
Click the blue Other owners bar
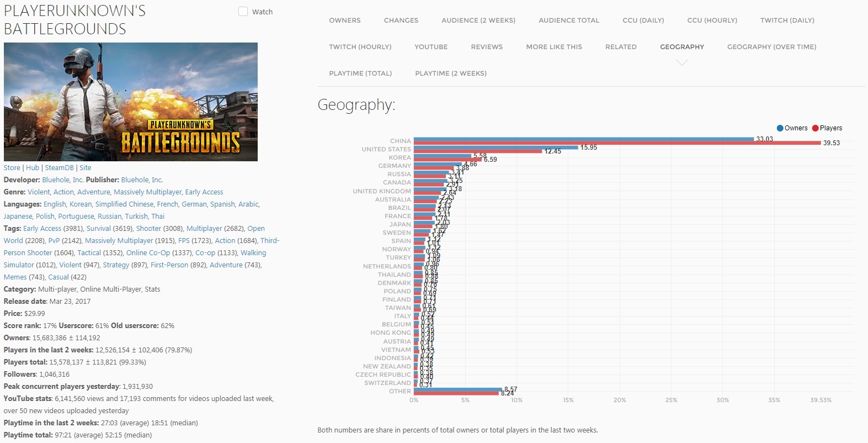(457, 389)
